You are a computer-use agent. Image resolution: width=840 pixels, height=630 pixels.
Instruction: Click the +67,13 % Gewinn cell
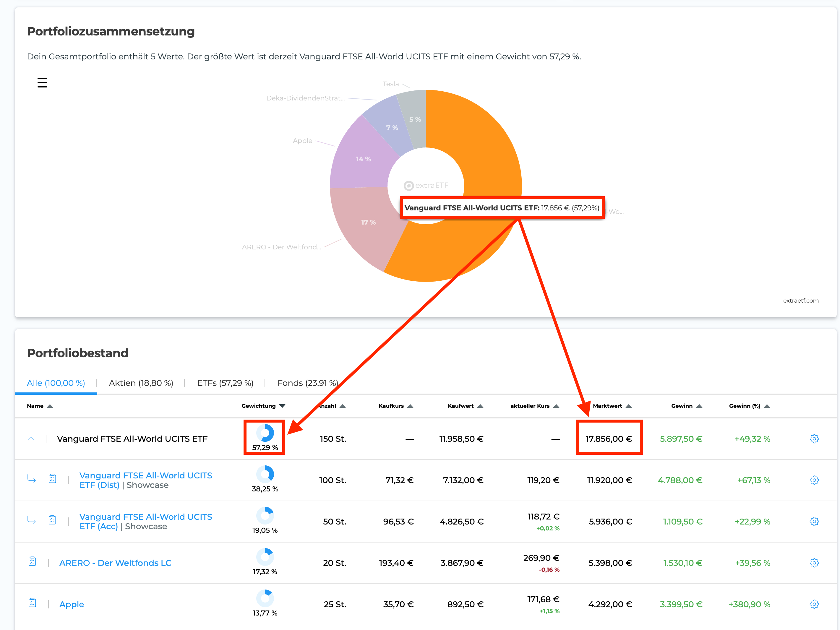(x=753, y=480)
